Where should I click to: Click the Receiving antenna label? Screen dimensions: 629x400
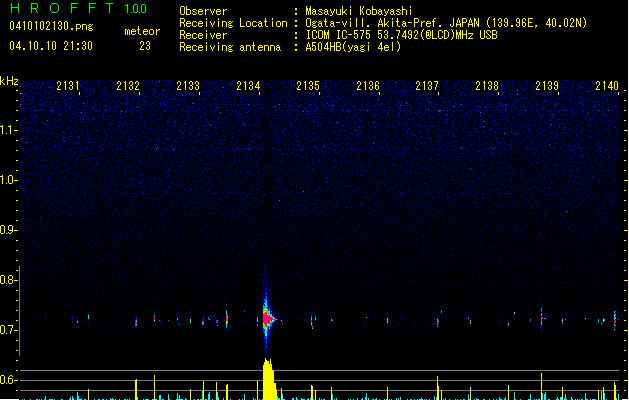[x=230, y=47]
